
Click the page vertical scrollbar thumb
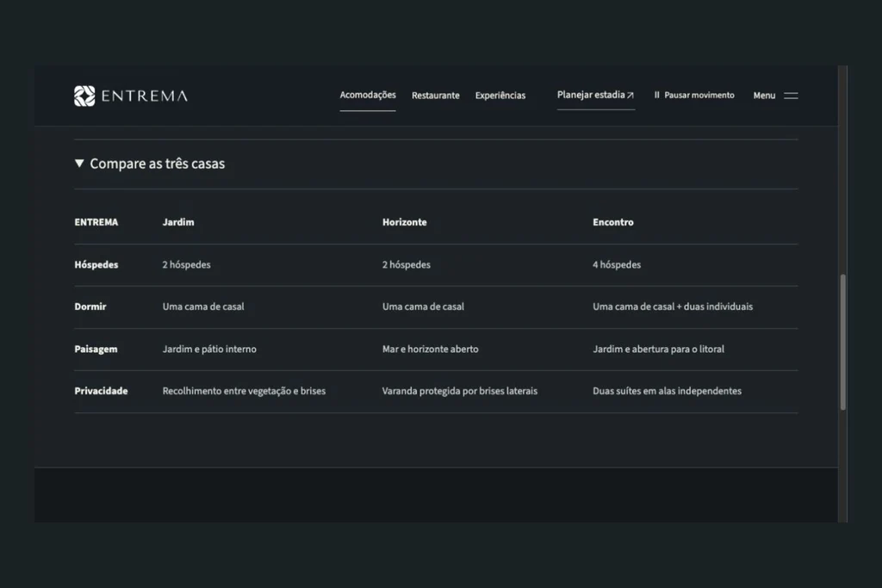point(842,342)
